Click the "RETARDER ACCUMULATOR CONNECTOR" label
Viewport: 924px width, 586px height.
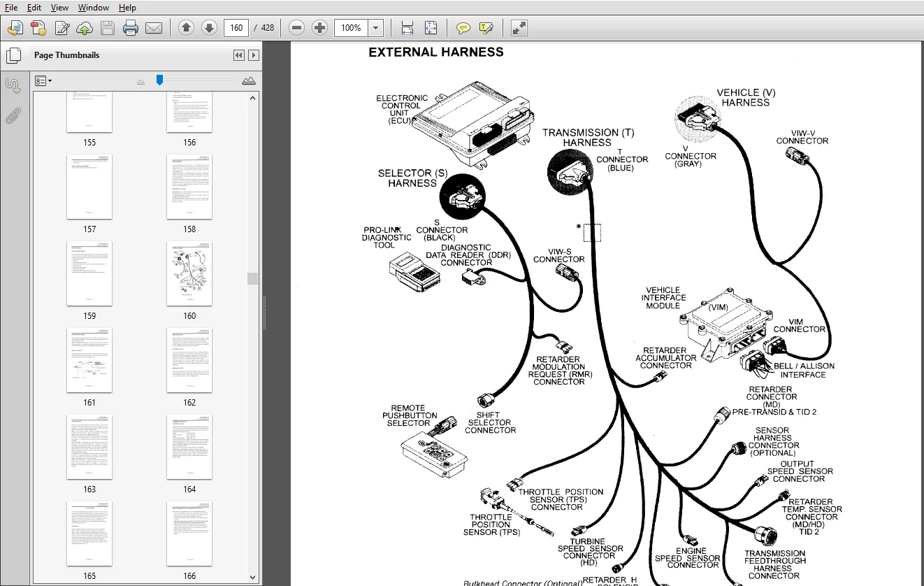tap(665, 358)
